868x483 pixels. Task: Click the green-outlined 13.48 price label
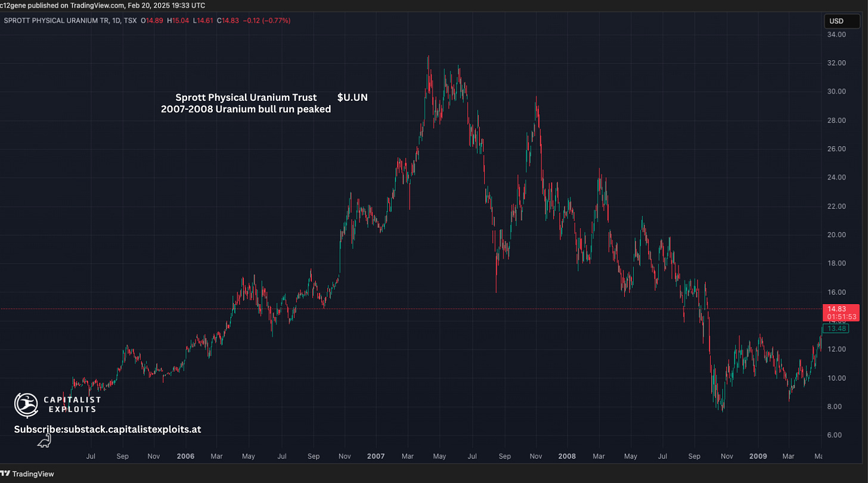pyautogui.click(x=835, y=329)
